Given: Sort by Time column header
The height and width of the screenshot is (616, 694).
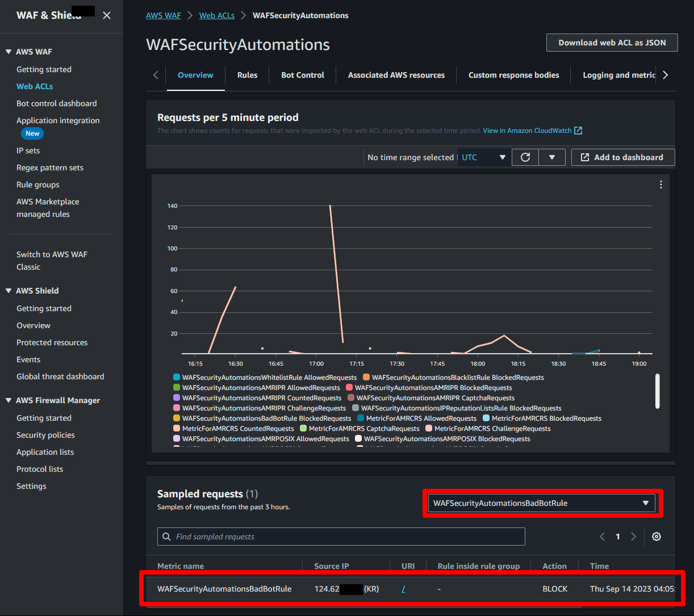Looking at the screenshot, I should pos(599,566).
